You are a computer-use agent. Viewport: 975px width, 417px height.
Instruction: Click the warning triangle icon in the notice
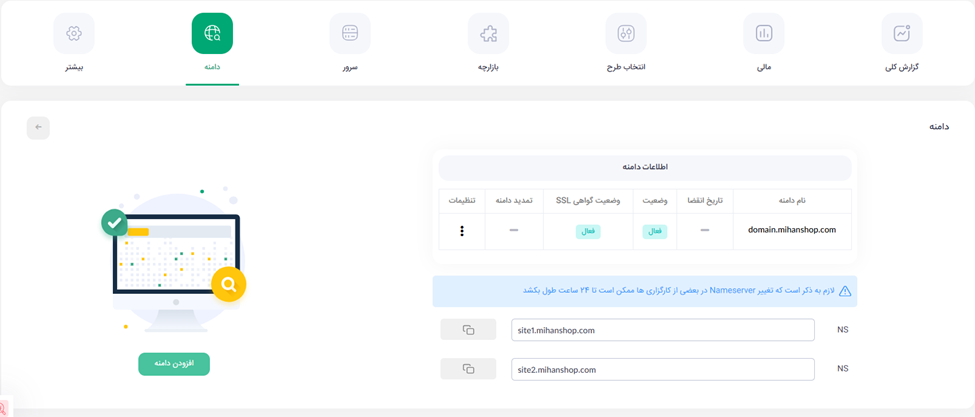(844, 291)
